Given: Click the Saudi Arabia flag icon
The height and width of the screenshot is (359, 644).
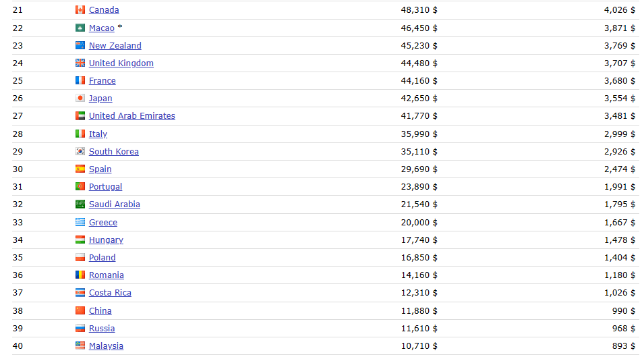Looking at the screenshot, I should (80, 204).
